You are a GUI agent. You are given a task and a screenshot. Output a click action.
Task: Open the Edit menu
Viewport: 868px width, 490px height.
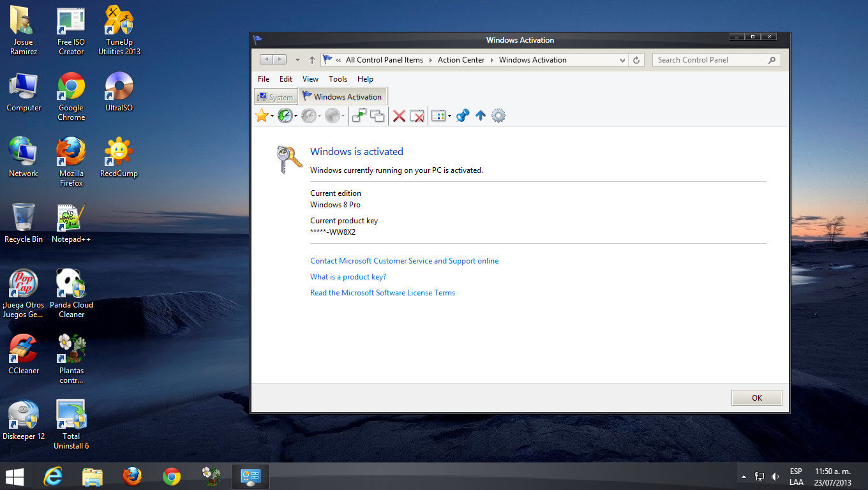pos(286,79)
